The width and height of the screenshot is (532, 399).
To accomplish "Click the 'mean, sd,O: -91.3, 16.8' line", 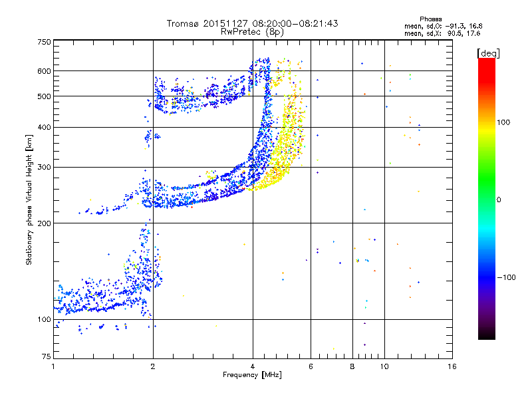I will pyautogui.click(x=443, y=26).
